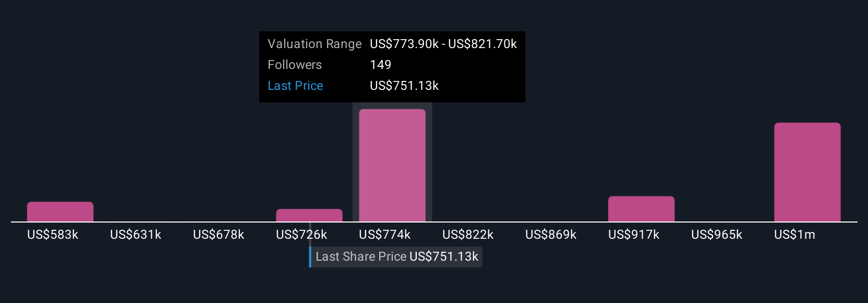
Task: Click the US$774k axis label
Action: [385, 235]
